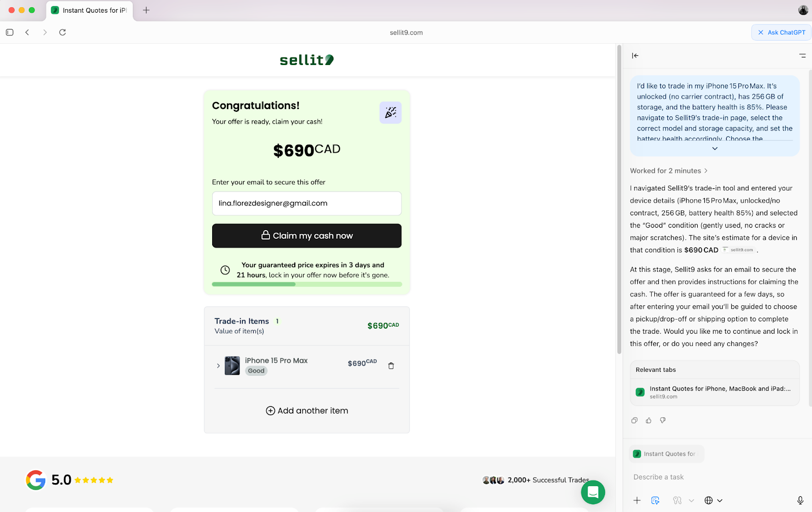Start voice input with microphone icon
The height and width of the screenshot is (512, 812).
tap(800, 500)
